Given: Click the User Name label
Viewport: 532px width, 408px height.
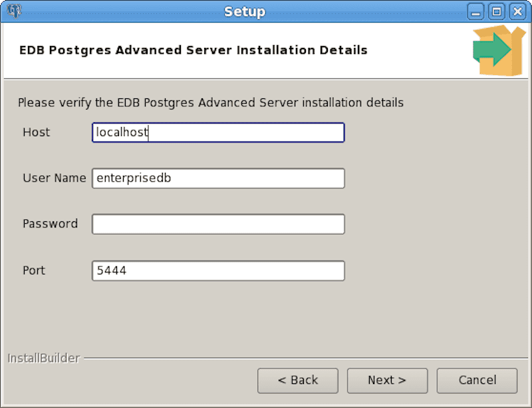Looking at the screenshot, I should pos(54,178).
